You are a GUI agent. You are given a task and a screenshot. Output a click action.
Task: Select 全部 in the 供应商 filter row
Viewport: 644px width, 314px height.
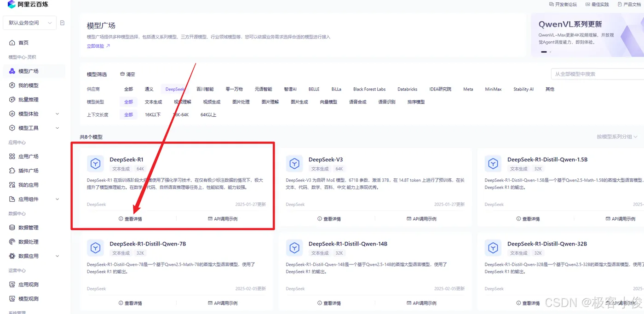point(128,89)
